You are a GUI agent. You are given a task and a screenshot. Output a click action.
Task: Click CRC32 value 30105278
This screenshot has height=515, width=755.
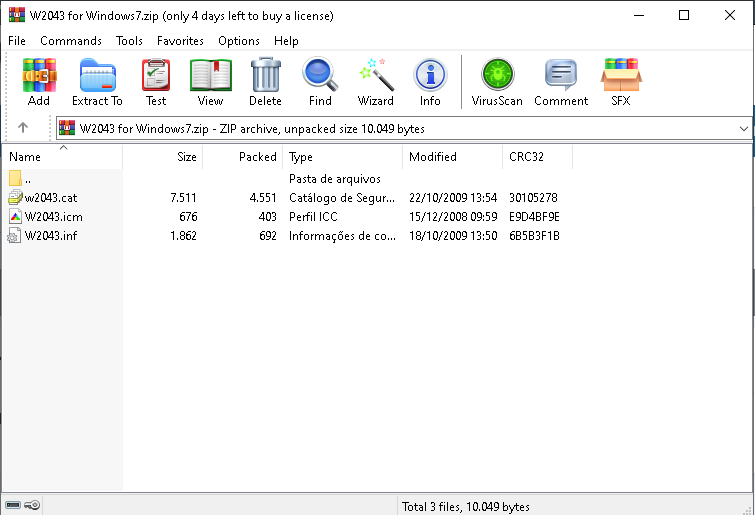pyautogui.click(x=533, y=198)
